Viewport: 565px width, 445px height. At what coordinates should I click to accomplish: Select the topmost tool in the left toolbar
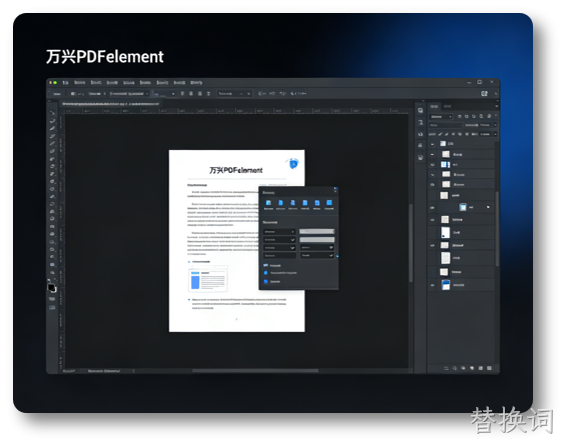(53, 113)
